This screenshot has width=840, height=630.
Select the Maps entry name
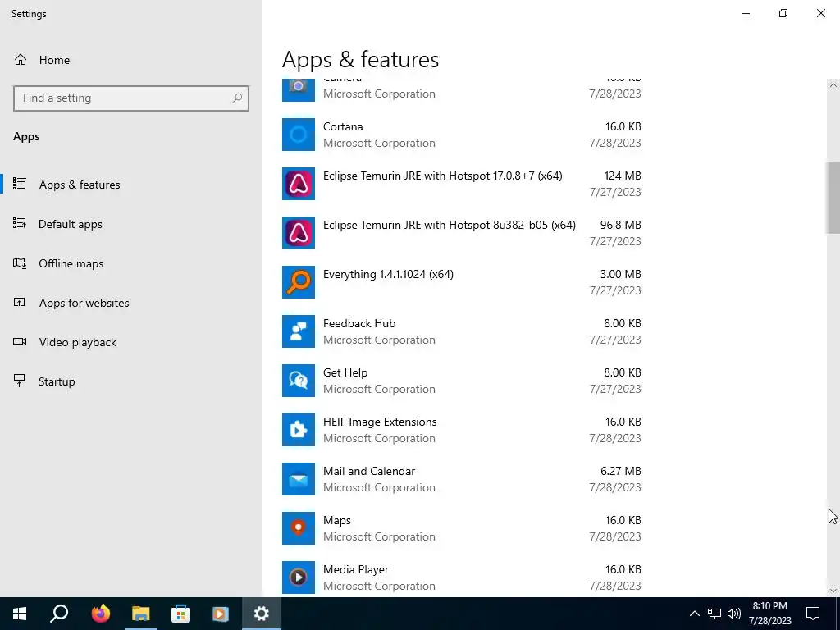pos(337,521)
